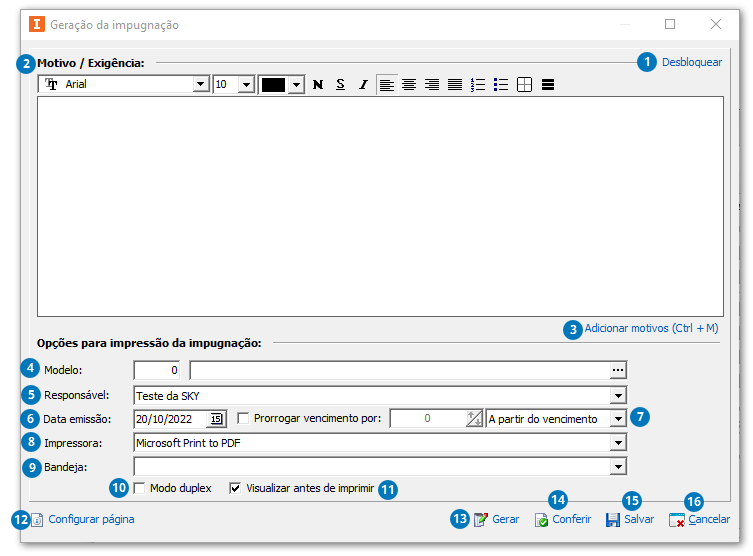The width and height of the screenshot is (753, 556).
Task: Expand the Impressora printer dropdown
Action: coord(618,443)
